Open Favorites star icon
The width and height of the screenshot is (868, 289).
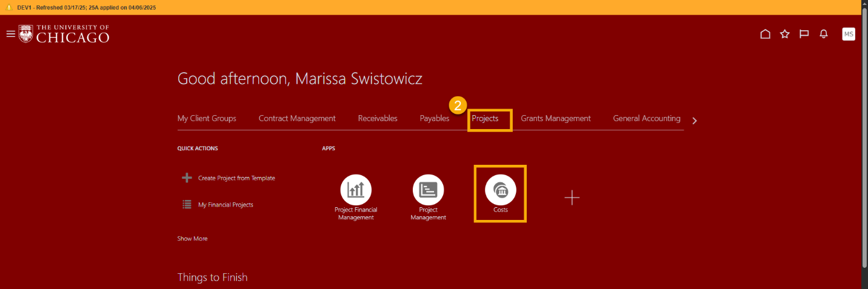(x=784, y=34)
